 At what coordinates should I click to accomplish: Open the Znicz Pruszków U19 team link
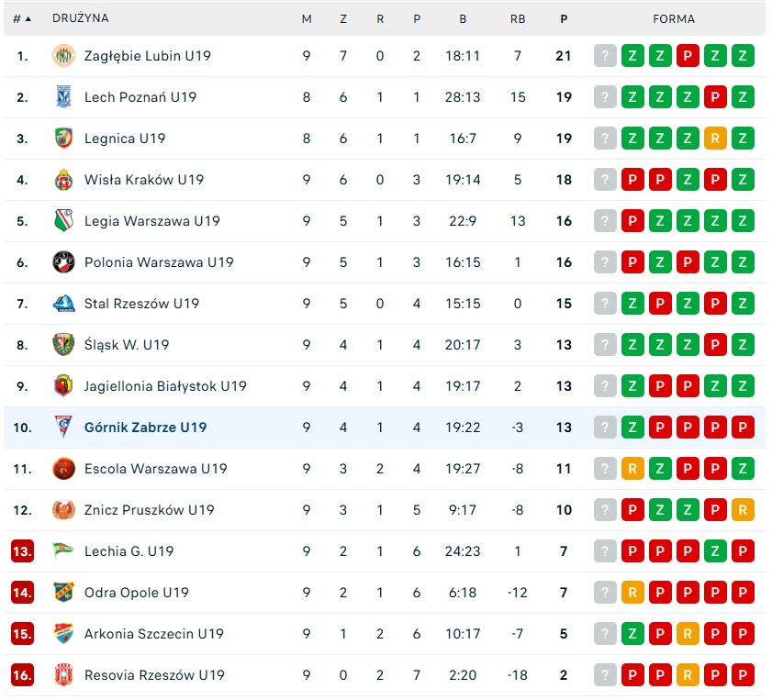coord(149,510)
